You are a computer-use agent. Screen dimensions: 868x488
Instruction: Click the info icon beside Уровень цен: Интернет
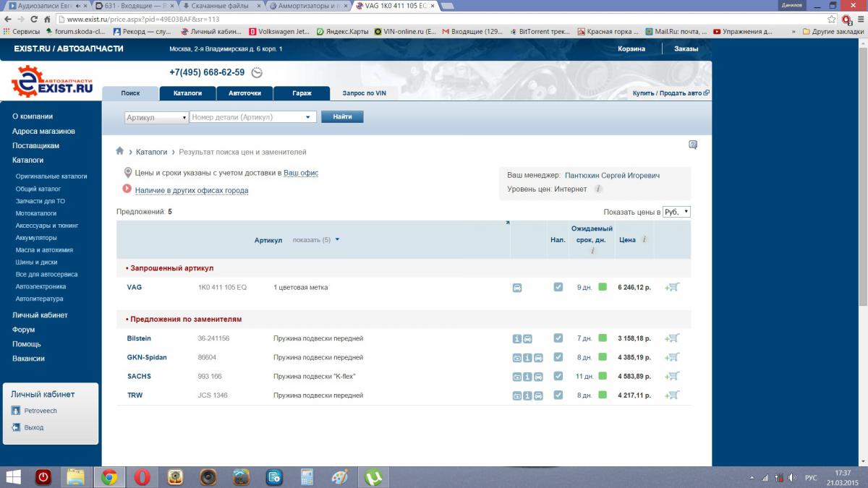coord(598,189)
